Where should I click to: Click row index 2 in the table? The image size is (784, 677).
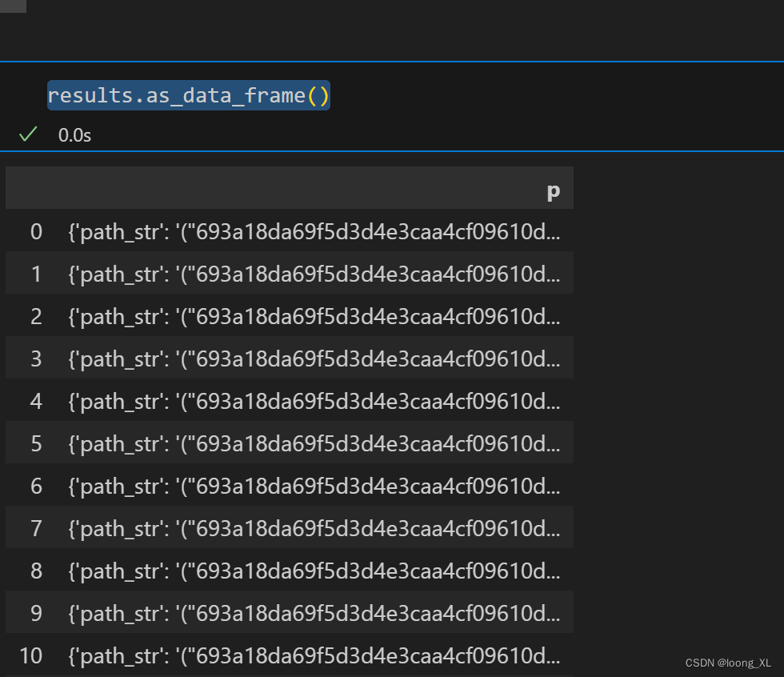[x=36, y=317]
